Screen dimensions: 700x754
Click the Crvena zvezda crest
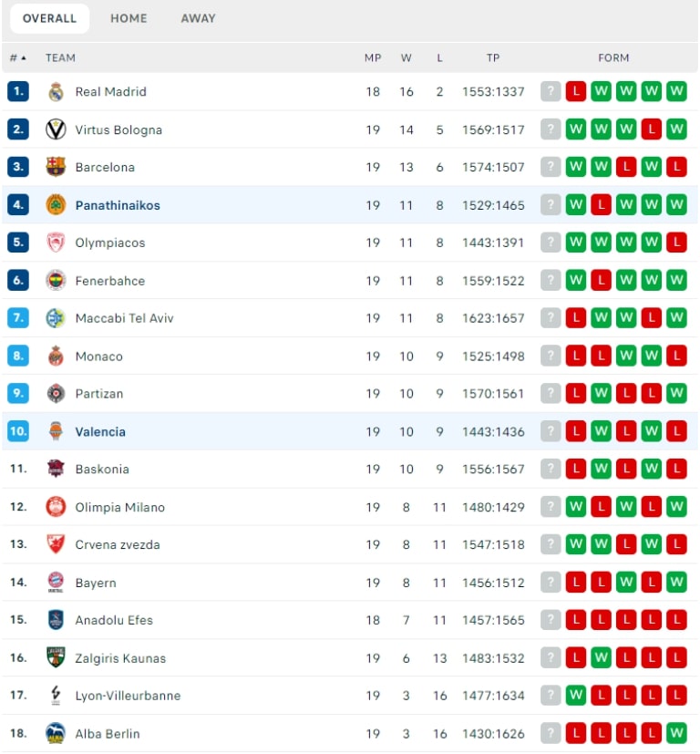tap(56, 544)
